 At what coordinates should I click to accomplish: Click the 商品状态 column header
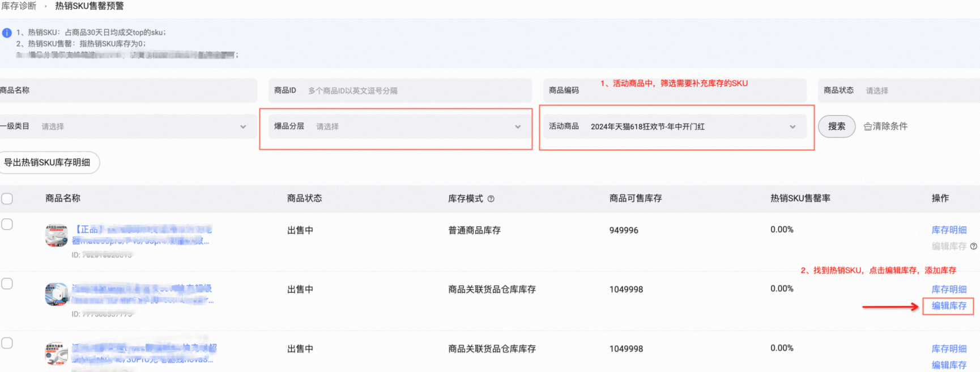click(304, 198)
